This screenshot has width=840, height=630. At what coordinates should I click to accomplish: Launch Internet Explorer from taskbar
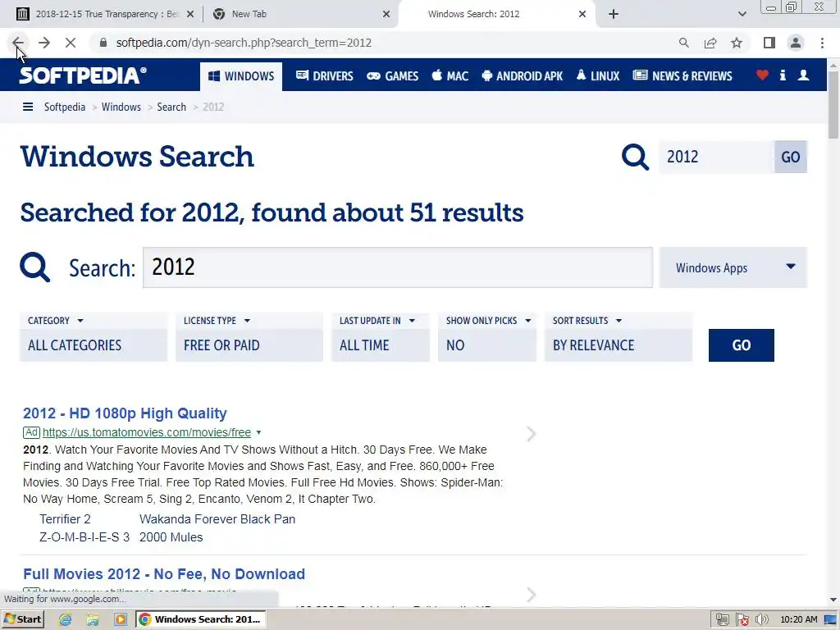[65, 619]
